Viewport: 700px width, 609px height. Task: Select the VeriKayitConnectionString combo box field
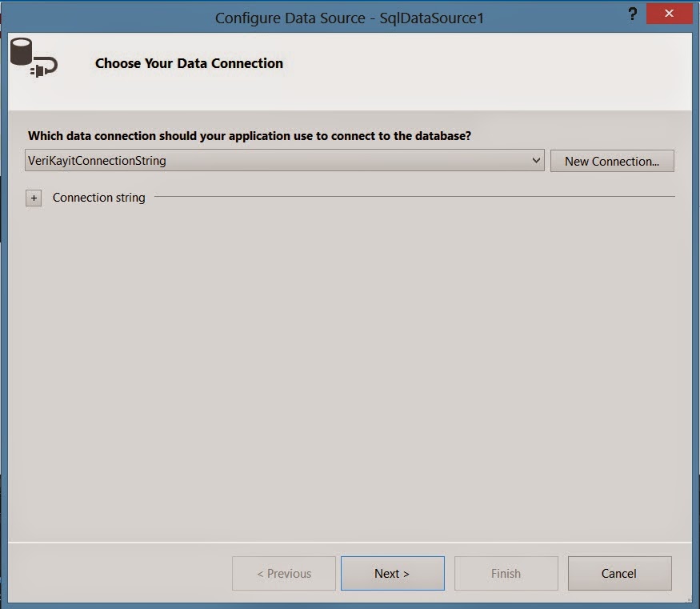284,160
